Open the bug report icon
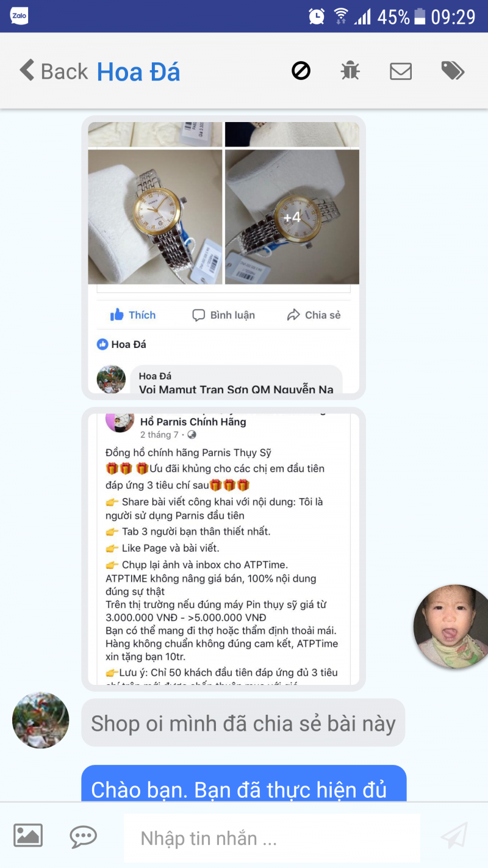This screenshot has width=488, height=868. pos(350,71)
